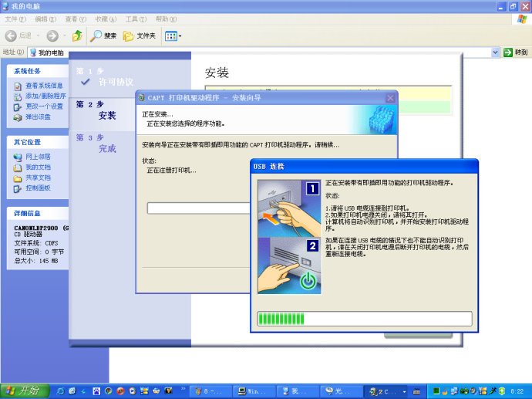Click the green USB connection progress bar
This screenshot has height=399, width=532.
(x=364, y=319)
